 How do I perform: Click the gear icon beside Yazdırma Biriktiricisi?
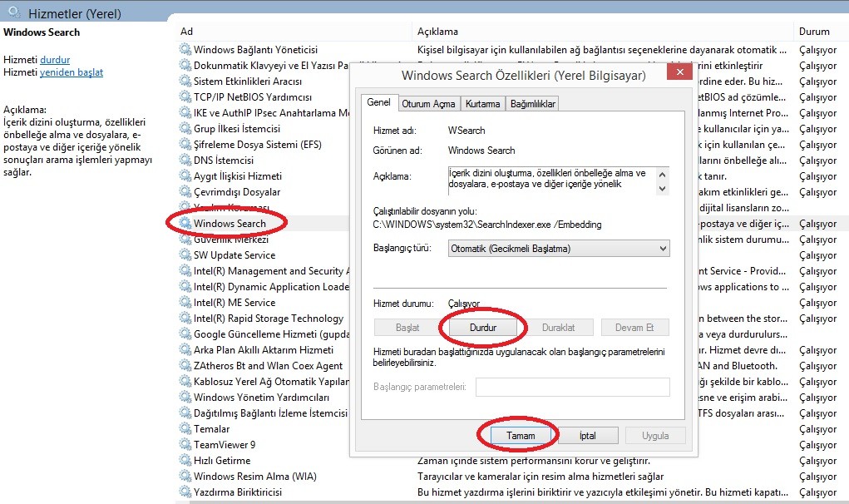(x=185, y=492)
